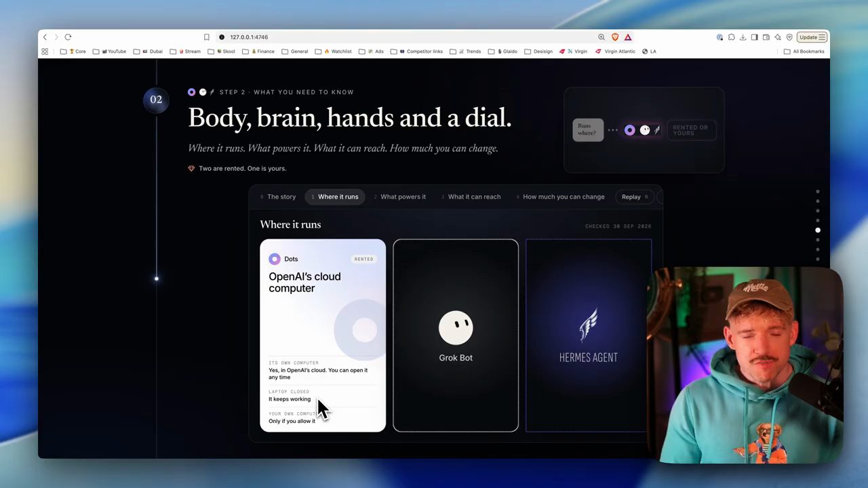Expand the Stream bookmarks folder

[x=185, y=52]
